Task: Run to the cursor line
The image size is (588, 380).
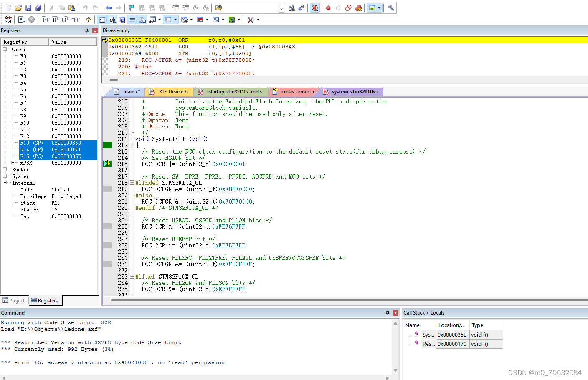Action: click(76, 20)
